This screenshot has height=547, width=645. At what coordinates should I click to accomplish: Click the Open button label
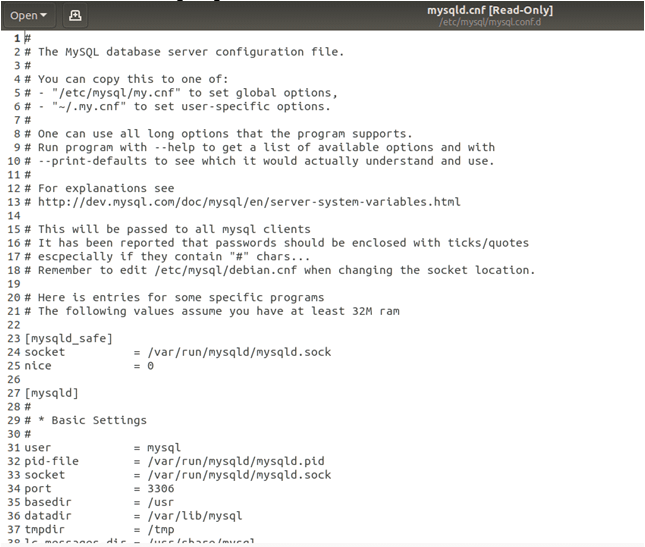pos(23,15)
